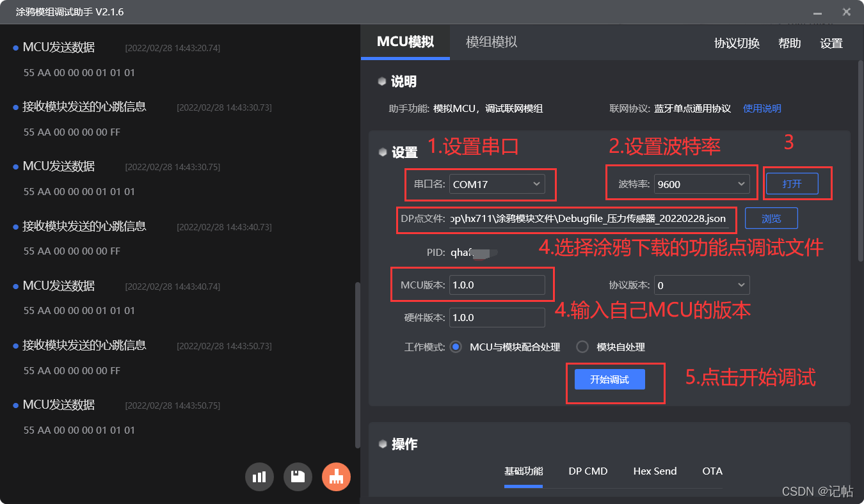Open the OTA tab

[712, 471]
